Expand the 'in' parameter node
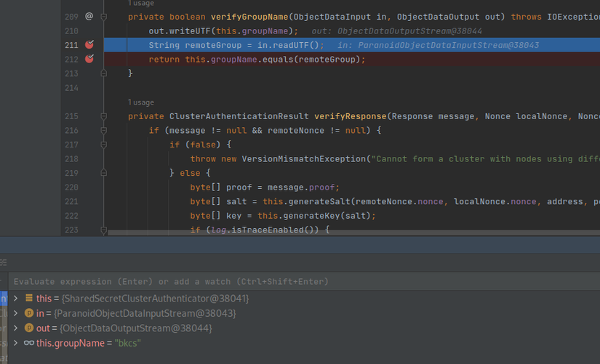 (x=15, y=313)
